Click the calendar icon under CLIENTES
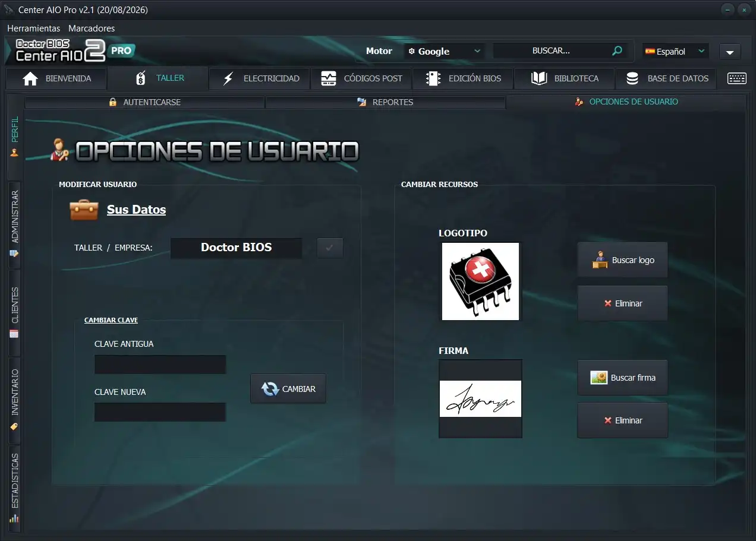This screenshot has width=756, height=541. click(x=14, y=334)
